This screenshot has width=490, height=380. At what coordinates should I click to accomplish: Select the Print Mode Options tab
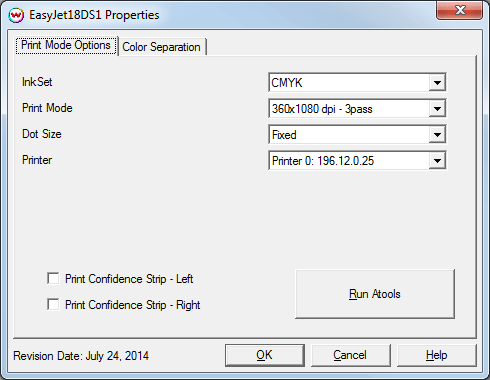pyautogui.click(x=66, y=45)
